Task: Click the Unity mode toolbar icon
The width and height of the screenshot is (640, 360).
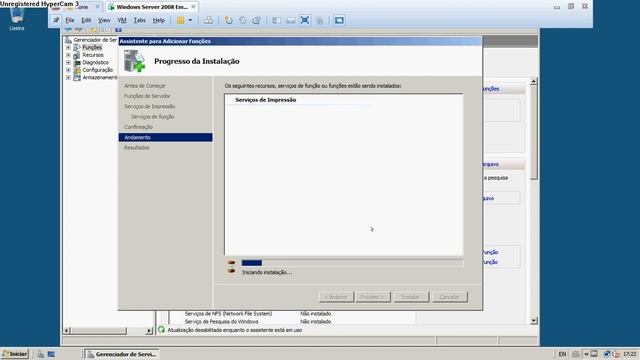Action: [x=319, y=20]
